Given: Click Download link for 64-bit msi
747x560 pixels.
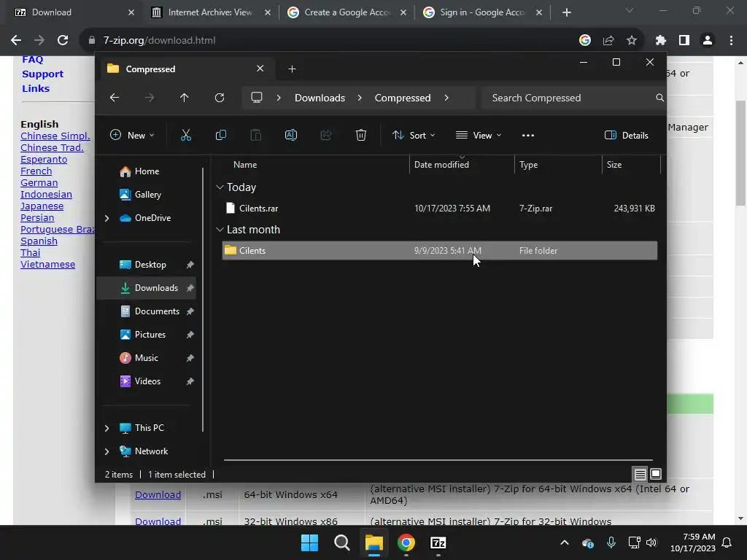Looking at the screenshot, I should click(158, 495).
